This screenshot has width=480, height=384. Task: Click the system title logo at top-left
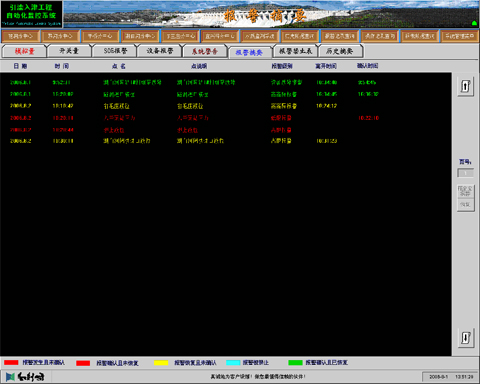(x=31, y=14)
